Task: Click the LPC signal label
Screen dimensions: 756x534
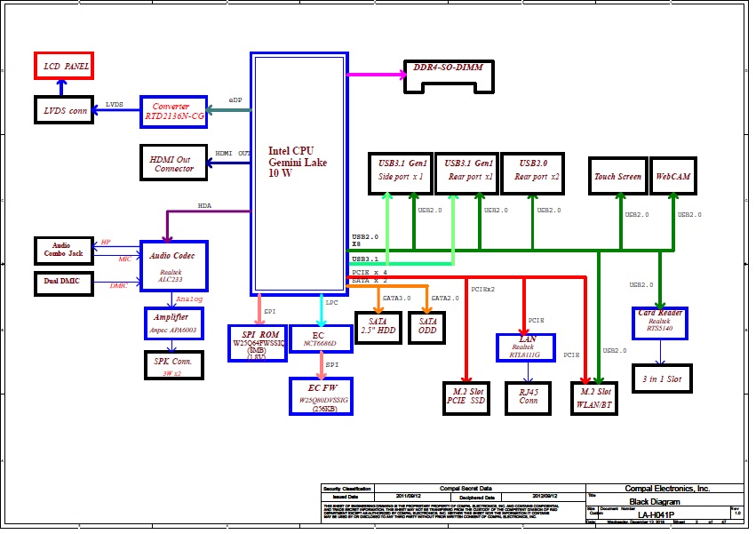Action: point(331,303)
